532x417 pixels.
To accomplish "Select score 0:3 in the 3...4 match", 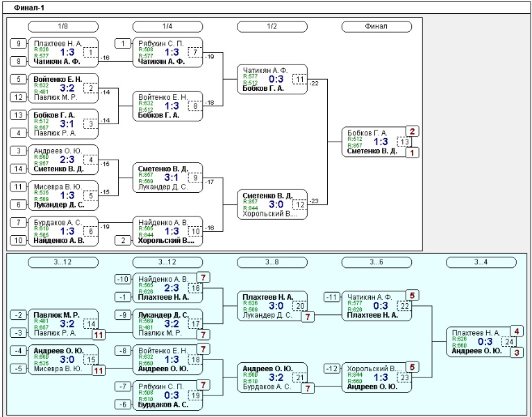I will pyautogui.click(x=485, y=341).
